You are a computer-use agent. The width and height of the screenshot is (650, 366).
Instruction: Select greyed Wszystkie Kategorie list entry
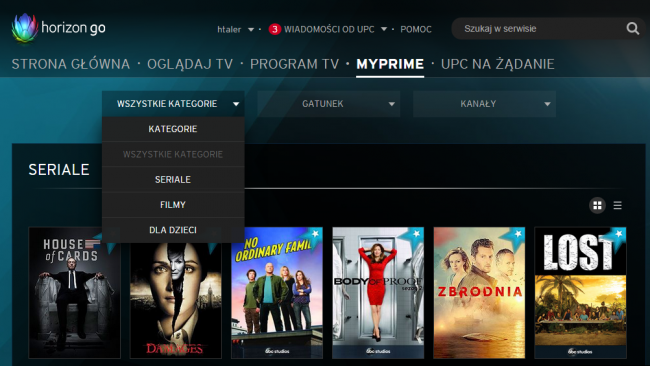(x=173, y=154)
